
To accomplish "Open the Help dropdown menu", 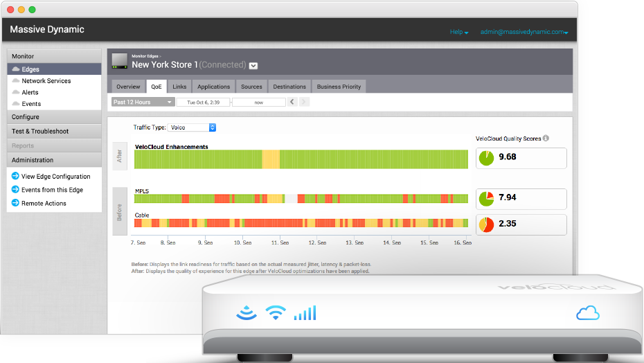I will tap(459, 32).
